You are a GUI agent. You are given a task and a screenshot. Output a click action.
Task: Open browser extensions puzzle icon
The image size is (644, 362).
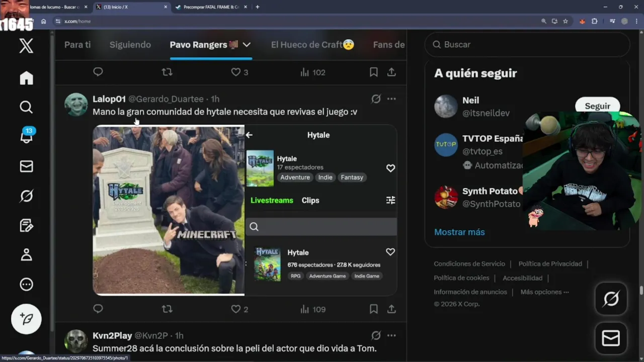pyautogui.click(x=595, y=21)
